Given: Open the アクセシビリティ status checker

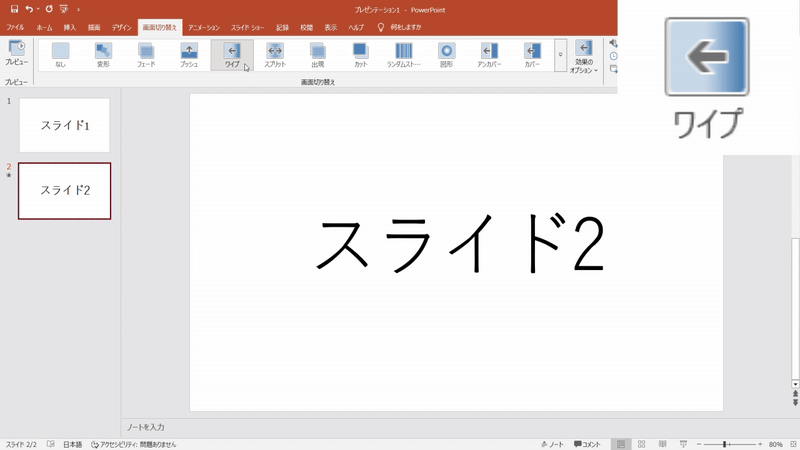Looking at the screenshot, I should pyautogui.click(x=134, y=444).
